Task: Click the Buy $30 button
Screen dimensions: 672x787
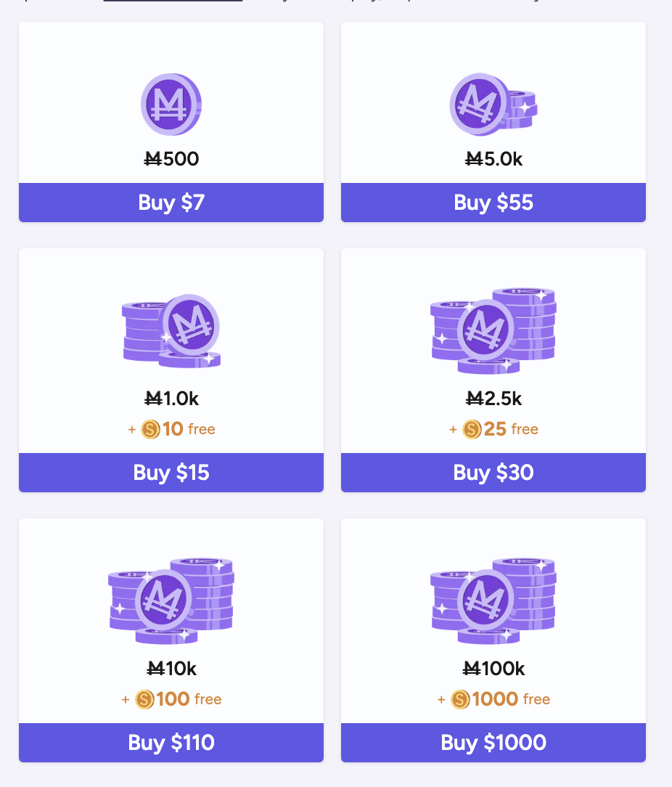Action: [x=493, y=473]
